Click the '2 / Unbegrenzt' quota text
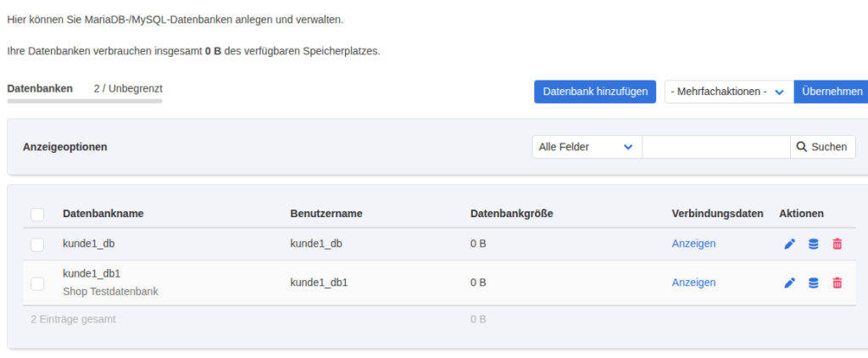Viewport: 868px width, 358px height. point(129,88)
